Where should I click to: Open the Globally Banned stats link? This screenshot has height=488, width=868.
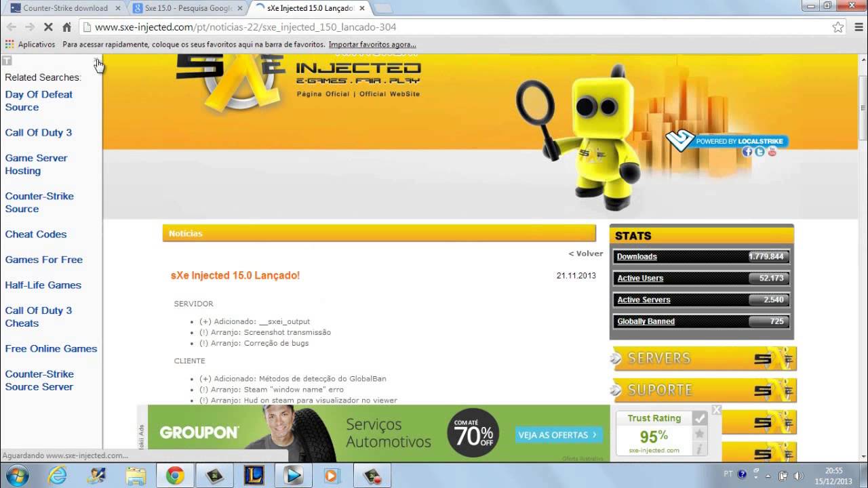coord(646,322)
